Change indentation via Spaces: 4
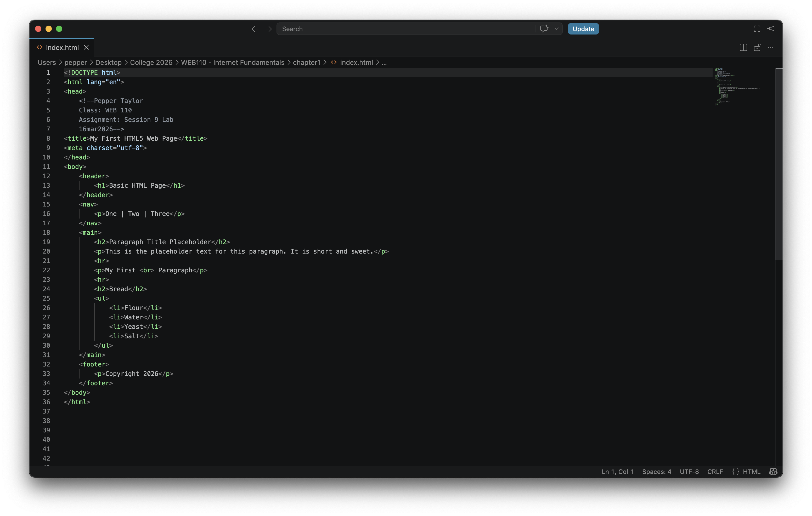Screen dimensions: 812x516 [657, 472]
